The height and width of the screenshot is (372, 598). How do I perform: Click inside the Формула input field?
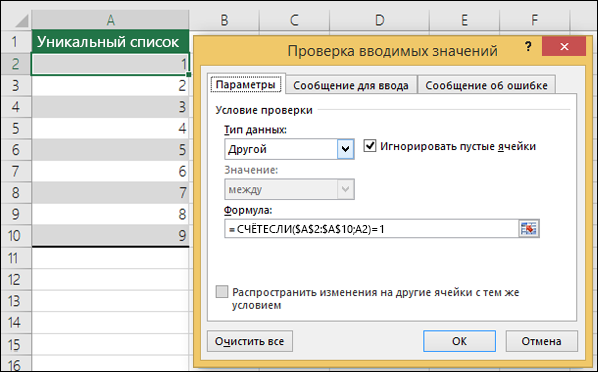click(372, 229)
